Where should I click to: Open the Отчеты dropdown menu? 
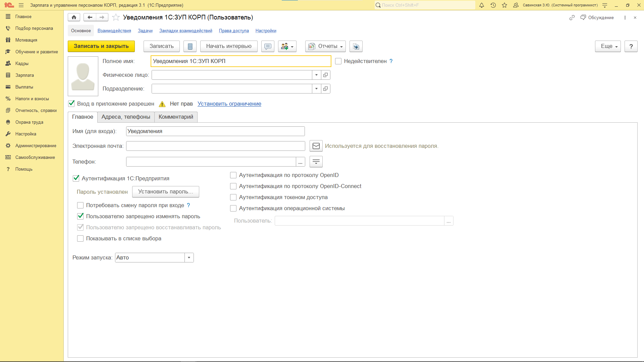[325, 47]
